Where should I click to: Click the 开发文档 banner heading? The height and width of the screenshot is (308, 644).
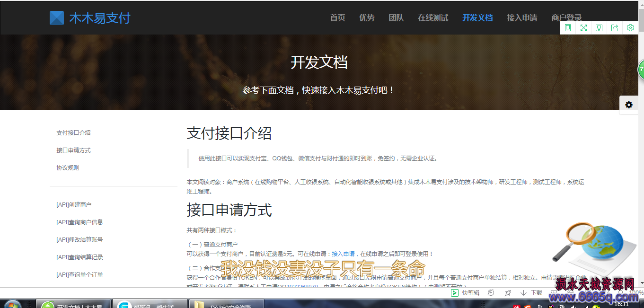pos(319,62)
